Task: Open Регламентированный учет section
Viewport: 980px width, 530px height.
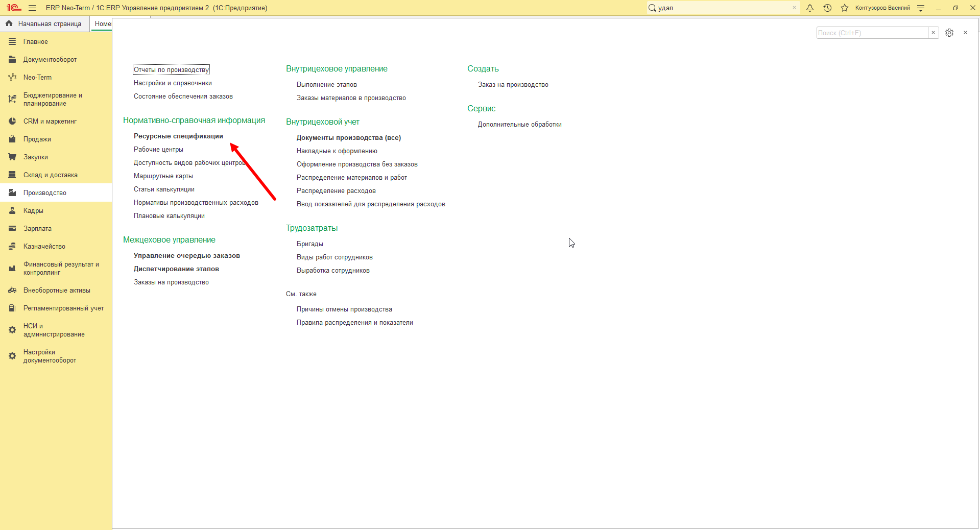Action: [56, 308]
